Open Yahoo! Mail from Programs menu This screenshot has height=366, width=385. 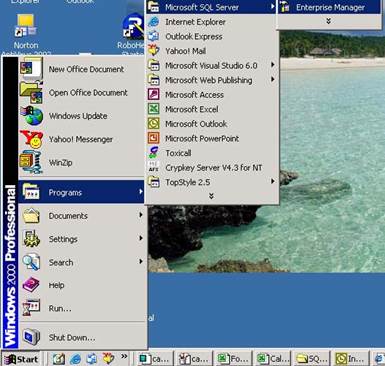[212, 51]
